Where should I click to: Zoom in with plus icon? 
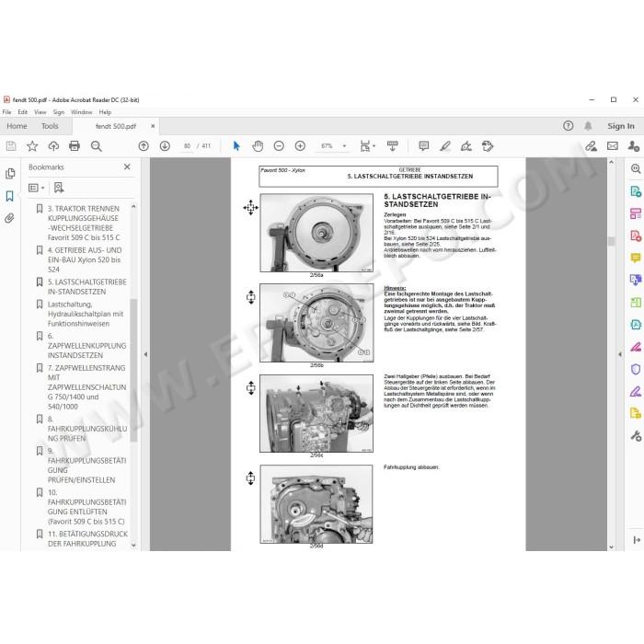(x=300, y=145)
